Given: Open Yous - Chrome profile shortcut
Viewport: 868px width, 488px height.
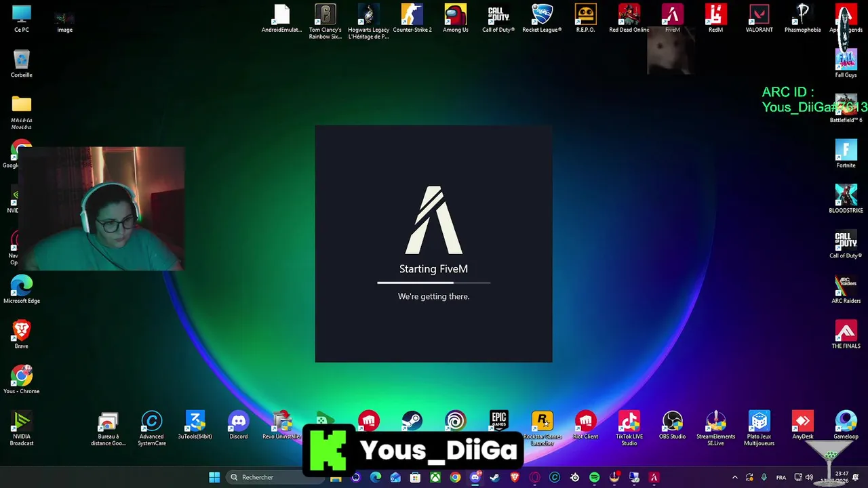Looking at the screenshot, I should (x=22, y=380).
